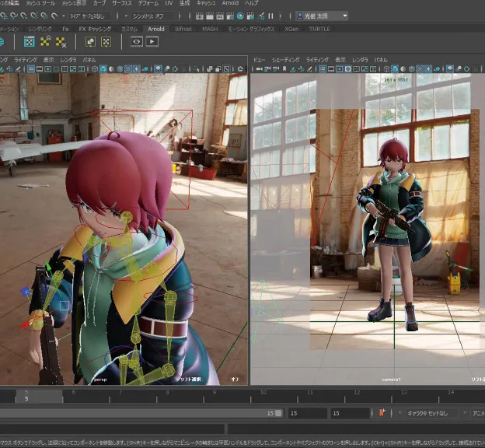Click second clapperboard render current frame icon
The width and height of the screenshot is (485, 448).
(x=210, y=16)
